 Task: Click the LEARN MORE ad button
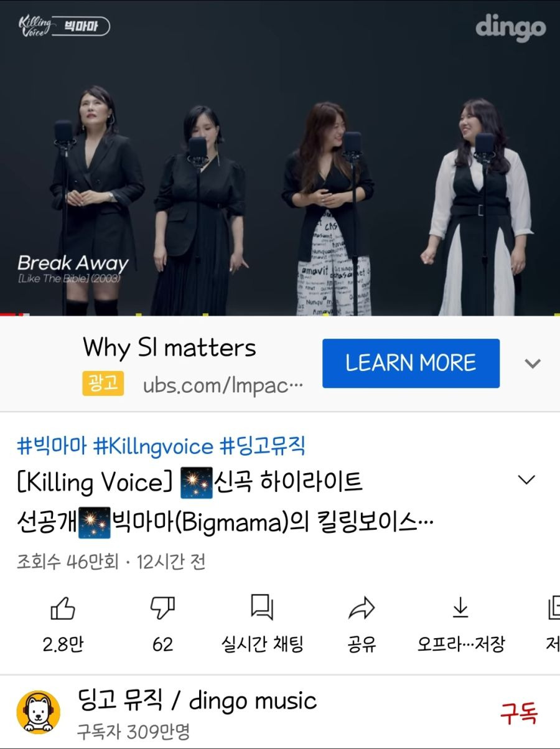(x=411, y=363)
